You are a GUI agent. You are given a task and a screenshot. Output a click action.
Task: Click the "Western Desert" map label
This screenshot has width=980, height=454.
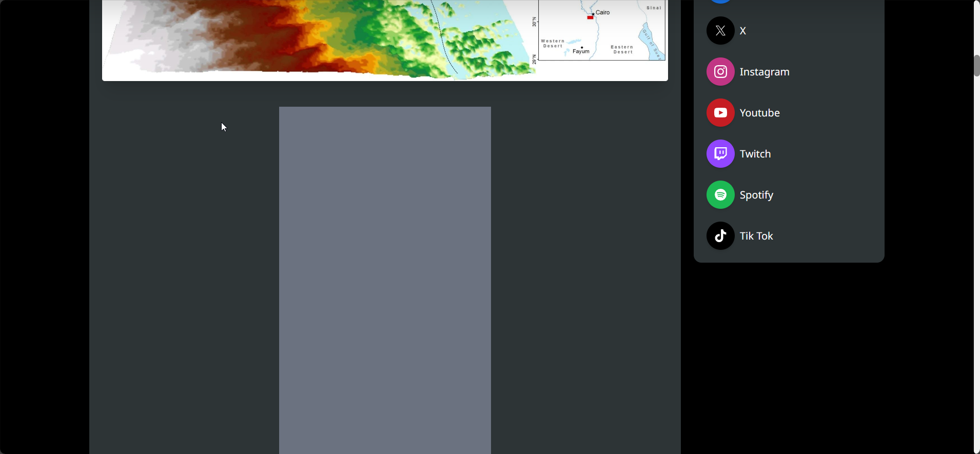tap(553, 44)
